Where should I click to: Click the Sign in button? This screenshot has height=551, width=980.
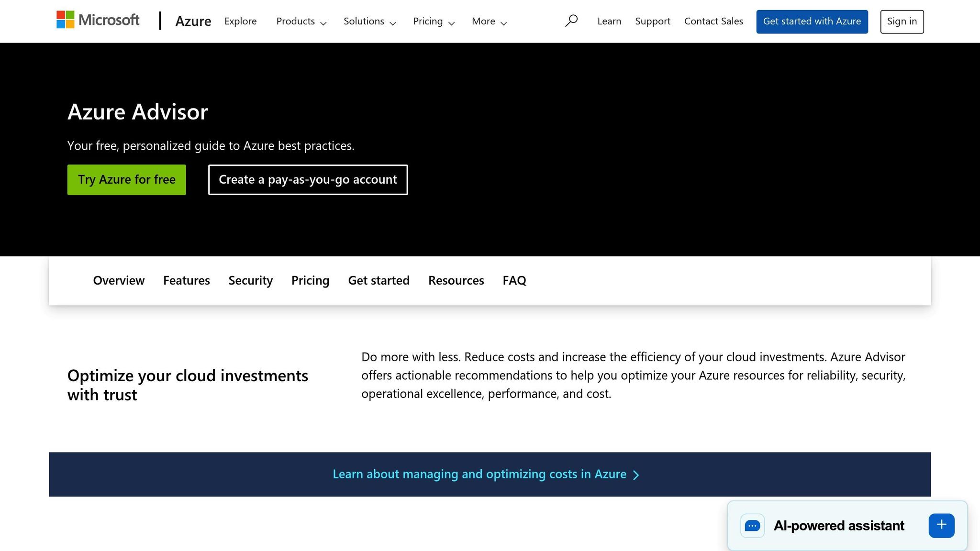tap(902, 21)
